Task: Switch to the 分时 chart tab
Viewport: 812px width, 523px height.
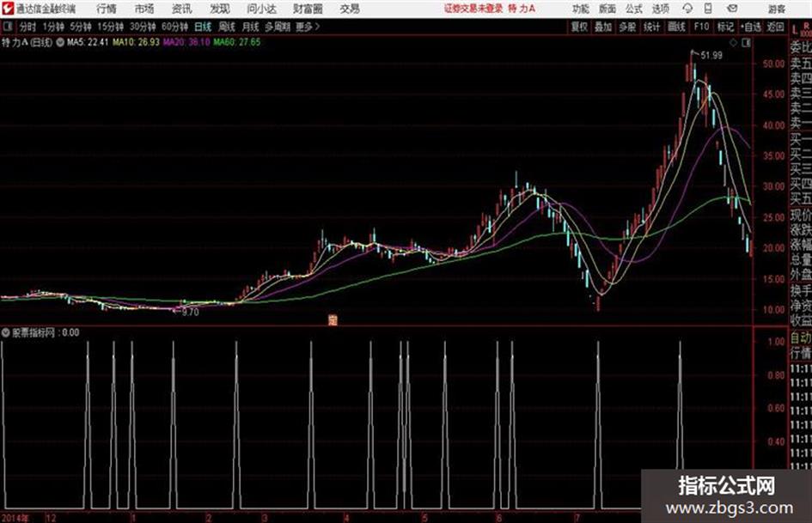Action: click(x=28, y=27)
